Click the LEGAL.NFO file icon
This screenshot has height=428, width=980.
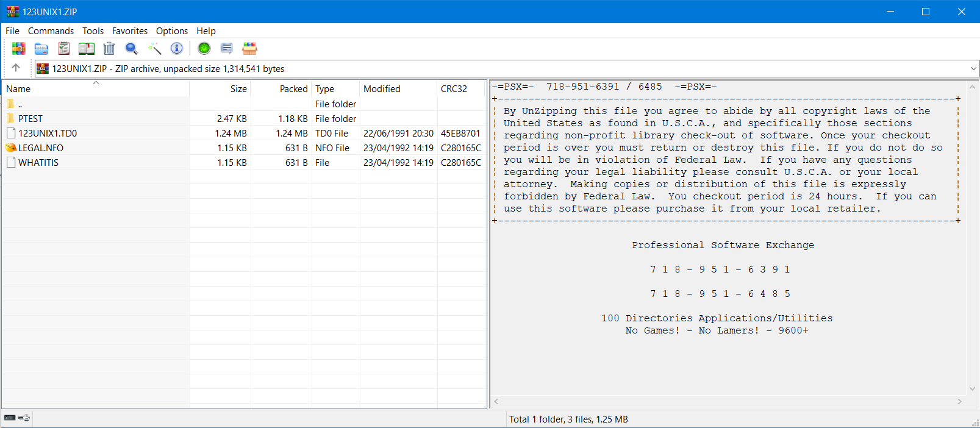[x=10, y=148]
